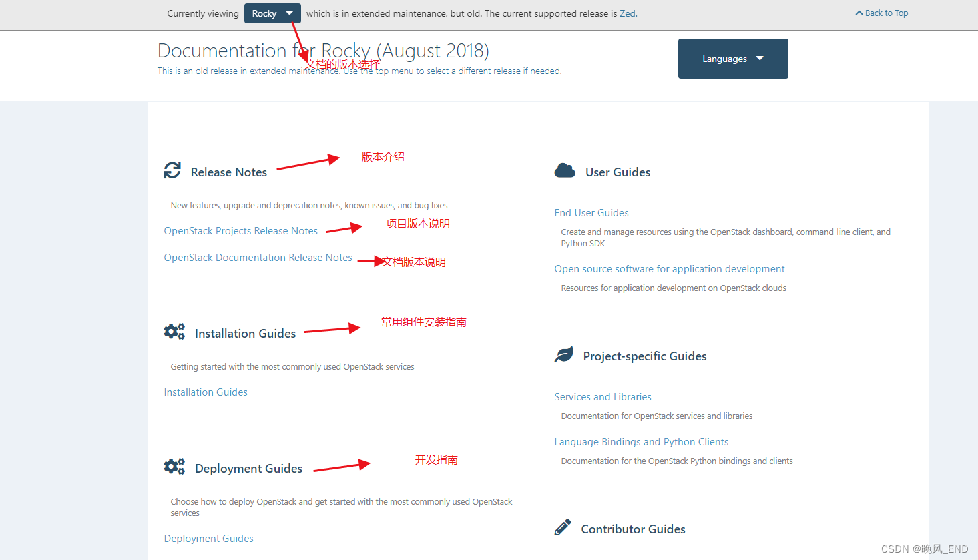Open OpenStack Documentation Release Notes
978x560 pixels.
(258, 257)
